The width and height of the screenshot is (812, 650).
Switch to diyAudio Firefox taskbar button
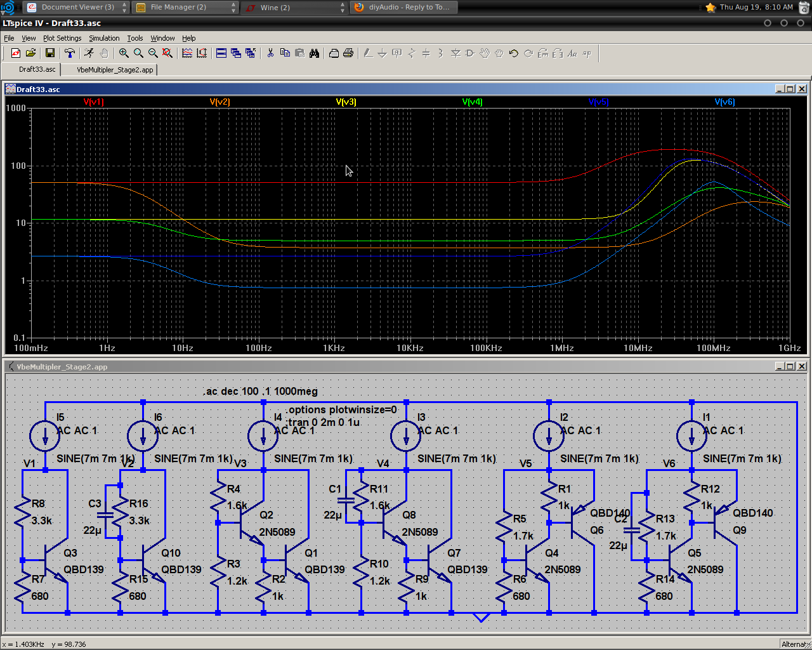pos(403,7)
